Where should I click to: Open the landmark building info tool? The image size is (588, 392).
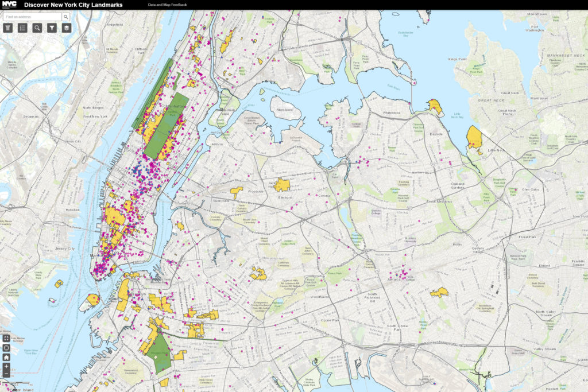click(8, 28)
